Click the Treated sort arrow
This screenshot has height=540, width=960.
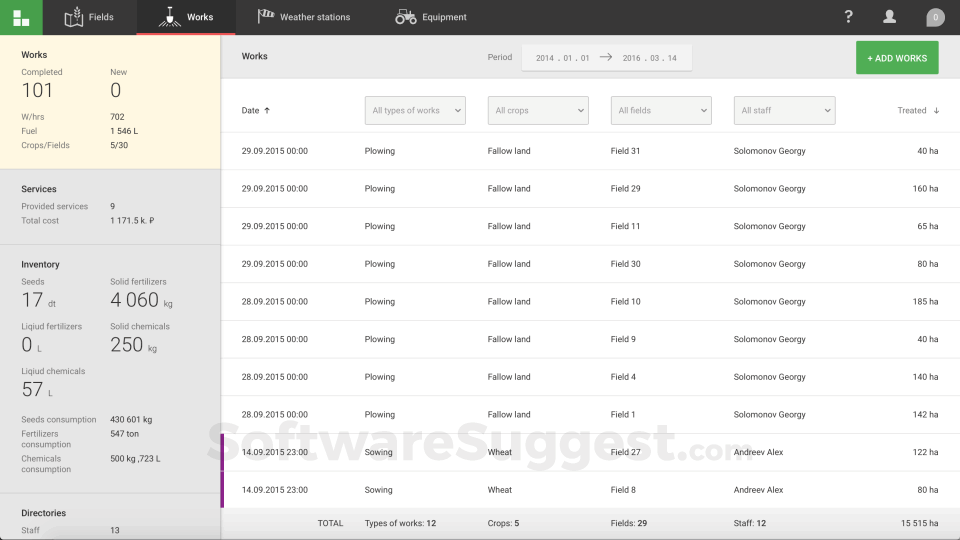click(936, 111)
